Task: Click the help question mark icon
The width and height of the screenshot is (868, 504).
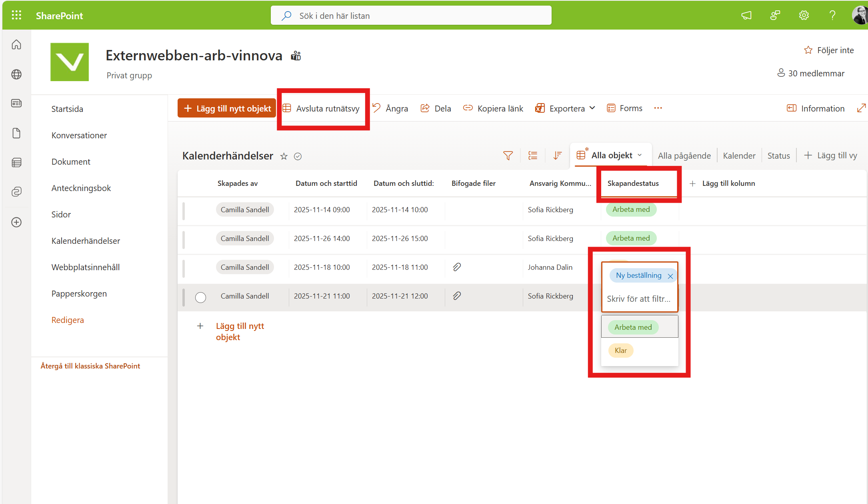Action: coord(832,16)
